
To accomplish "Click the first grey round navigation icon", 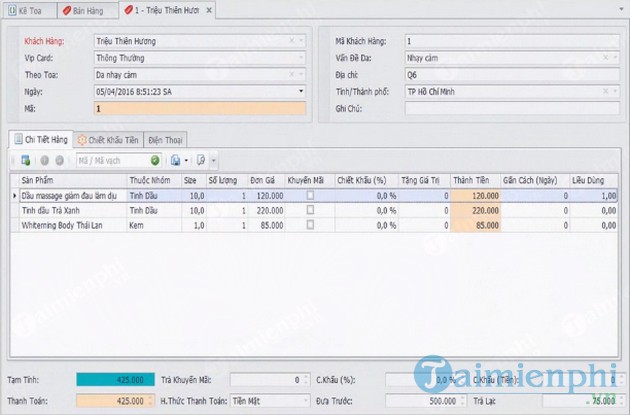I will [x=45, y=160].
